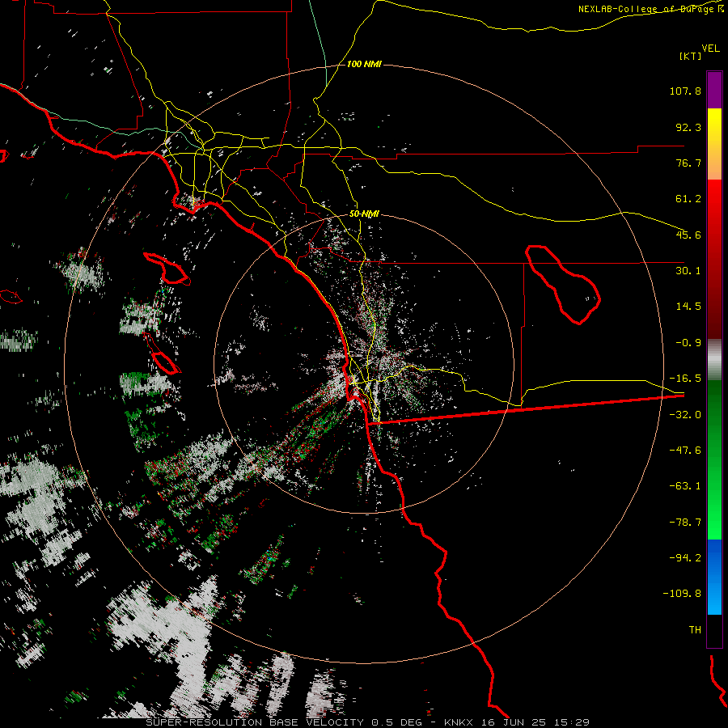The height and width of the screenshot is (728, 728).
Task: Select the 61.2 scale value
Action: pos(688,199)
